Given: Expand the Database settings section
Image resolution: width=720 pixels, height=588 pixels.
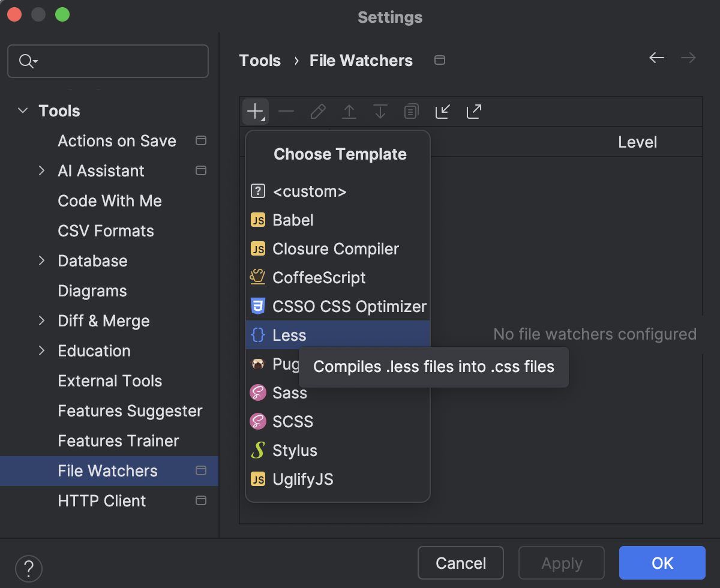Looking at the screenshot, I should pyautogui.click(x=41, y=260).
